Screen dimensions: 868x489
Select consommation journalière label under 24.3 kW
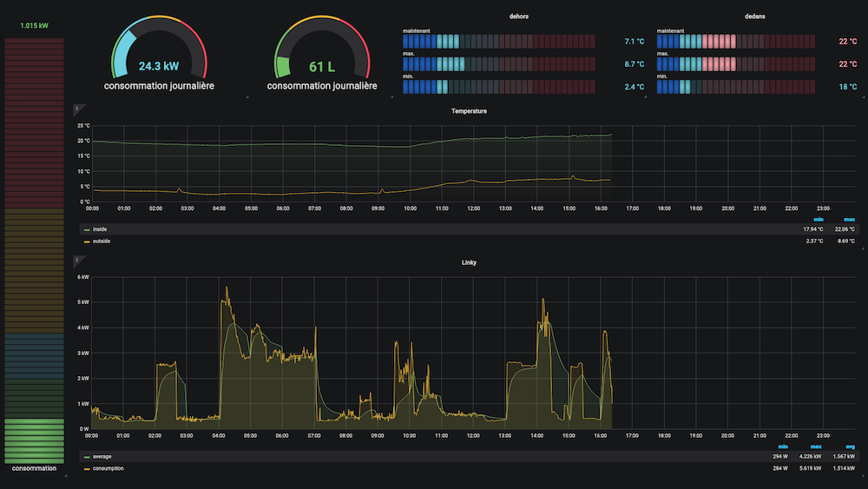coord(159,86)
